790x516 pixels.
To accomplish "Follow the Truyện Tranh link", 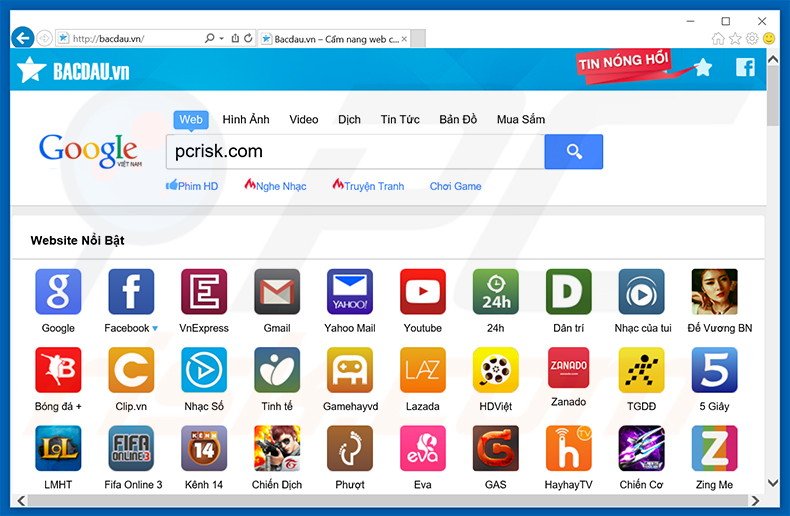I will [368, 186].
